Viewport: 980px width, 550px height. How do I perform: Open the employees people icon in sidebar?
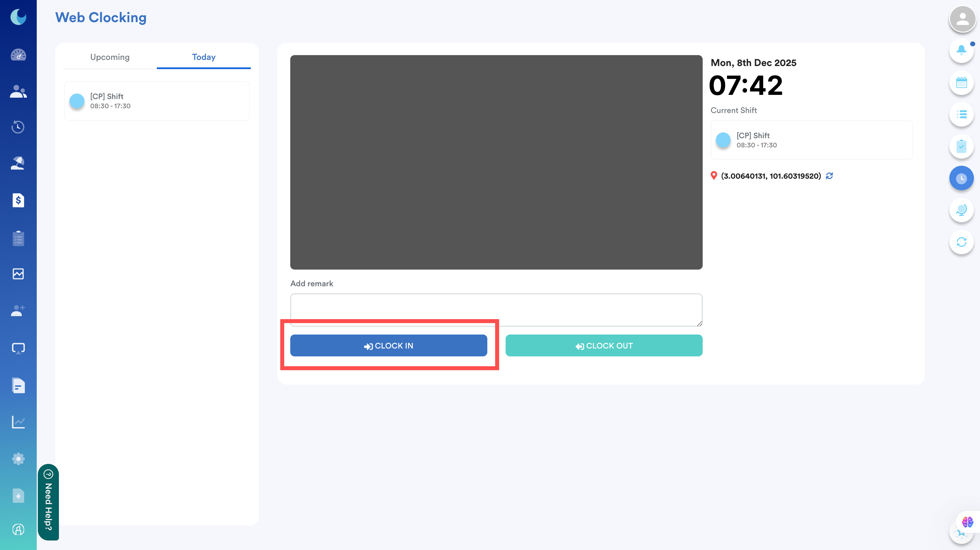pos(18,91)
